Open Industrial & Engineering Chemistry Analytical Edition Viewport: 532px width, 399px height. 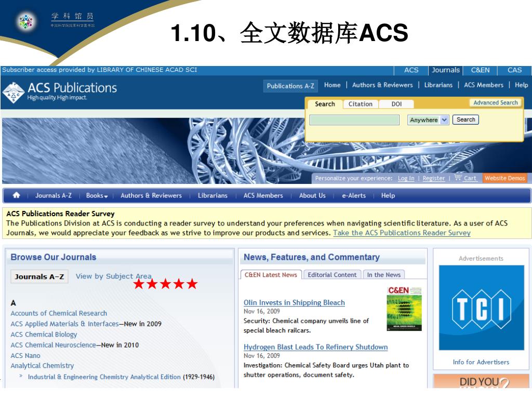tap(104, 377)
